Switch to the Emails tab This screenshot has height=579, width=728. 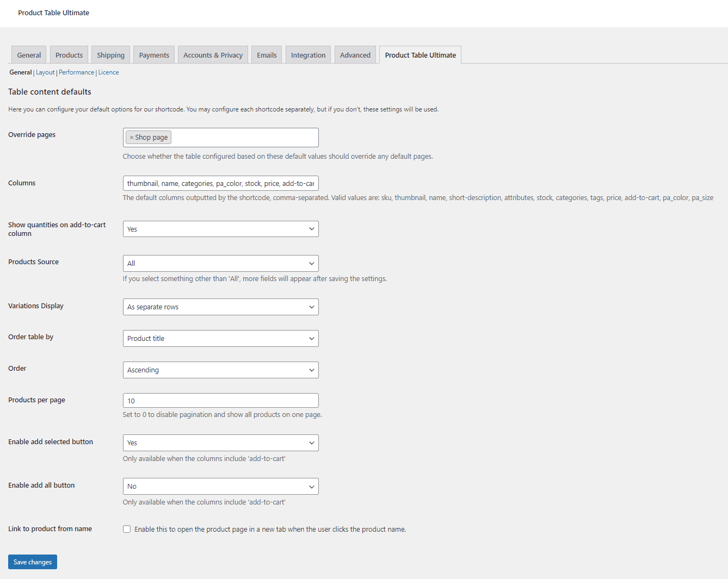[x=267, y=55]
